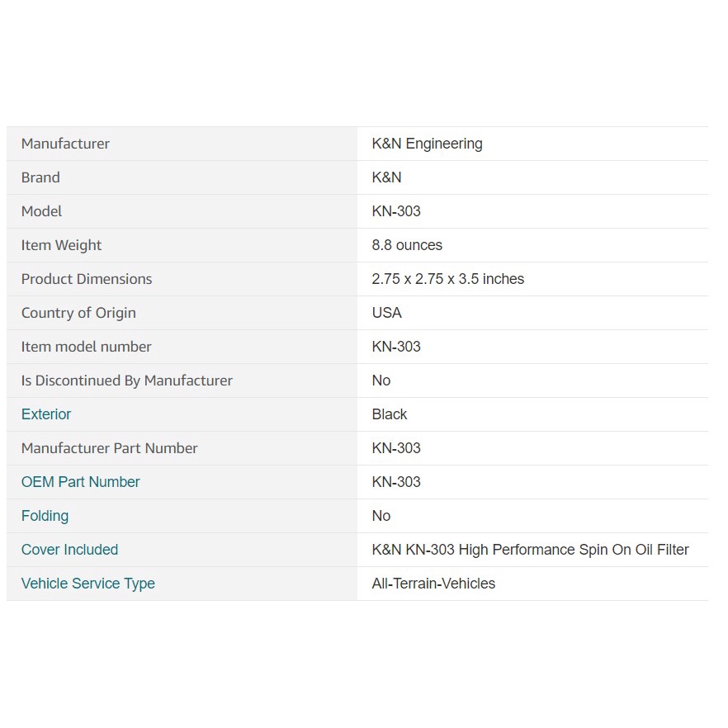Select the USA origin value
Image resolution: width=728 pixels, height=728 pixels.
[x=386, y=313]
